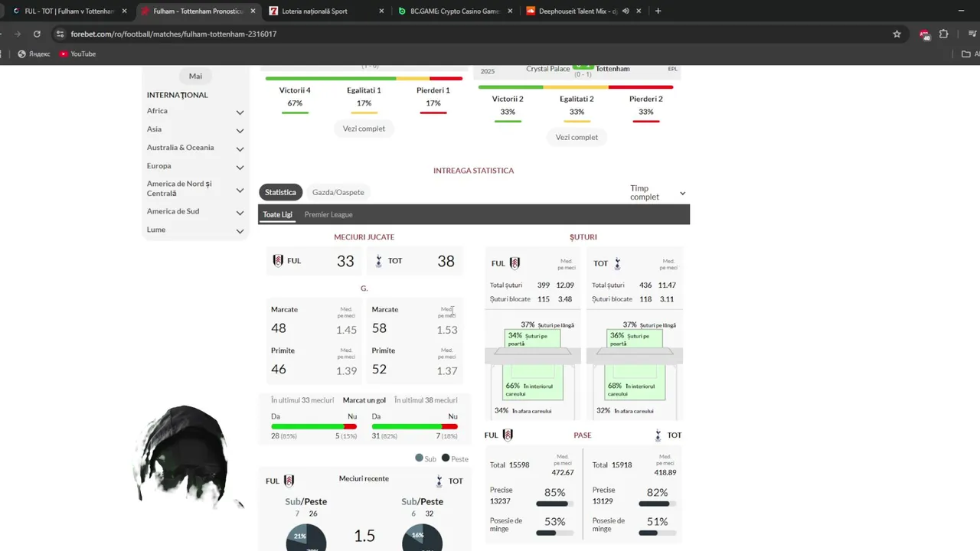The height and width of the screenshot is (551, 980).
Task: Open the Timp complet dropdown
Action: (x=658, y=193)
